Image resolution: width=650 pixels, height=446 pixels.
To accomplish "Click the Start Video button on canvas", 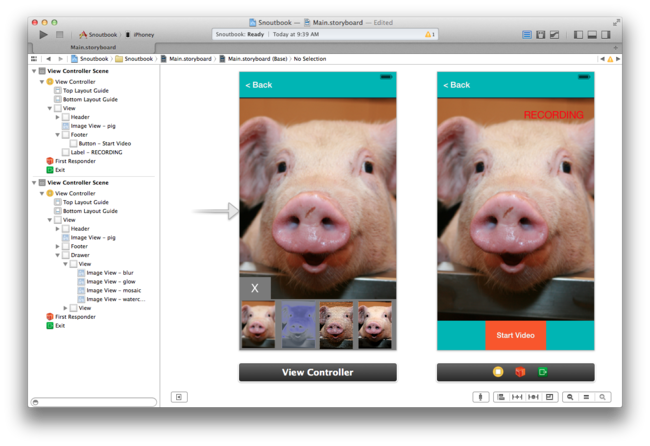I will (515, 335).
